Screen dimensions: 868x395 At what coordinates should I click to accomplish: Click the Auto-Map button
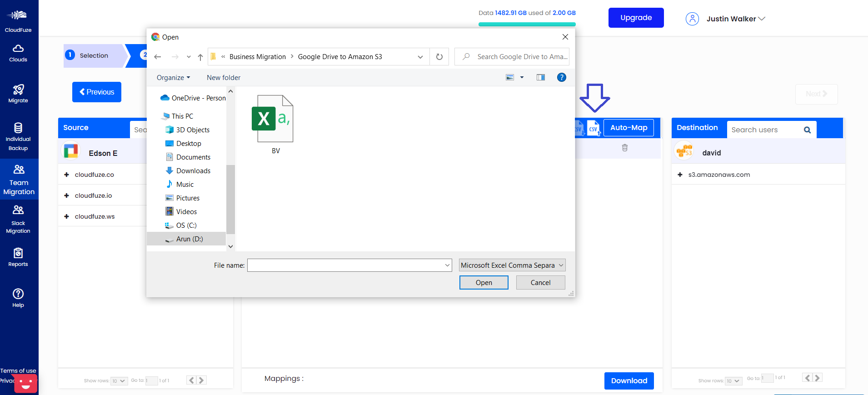coord(629,128)
